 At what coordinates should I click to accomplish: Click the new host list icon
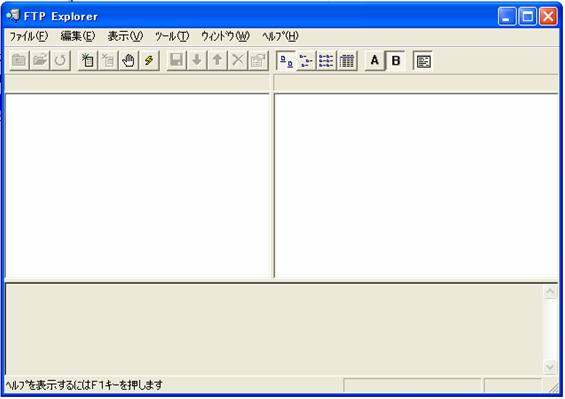click(x=88, y=61)
